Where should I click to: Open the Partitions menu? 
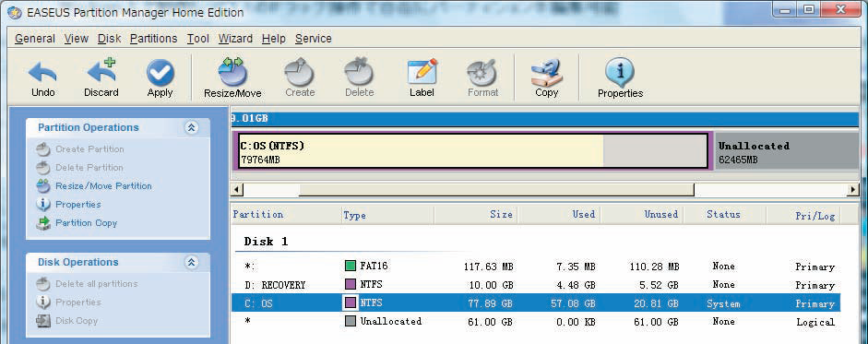point(153,39)
